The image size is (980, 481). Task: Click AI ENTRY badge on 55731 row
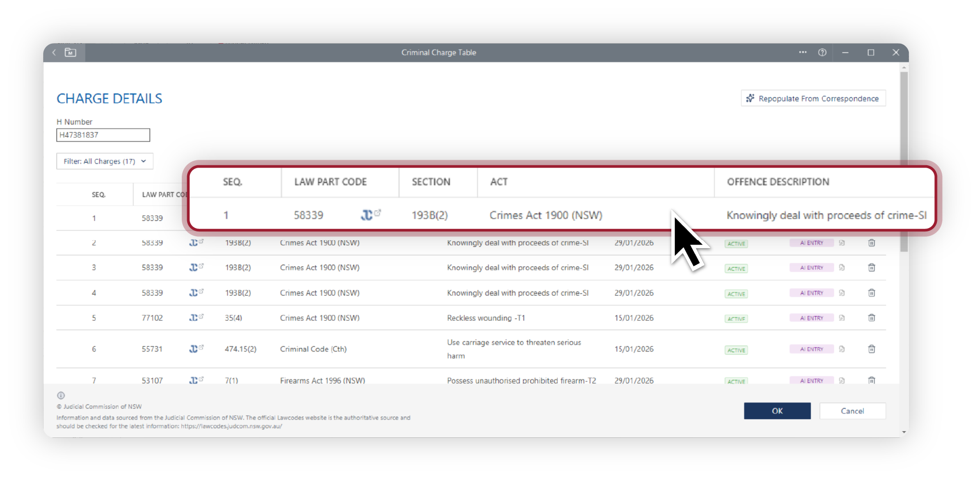point(811,349)
